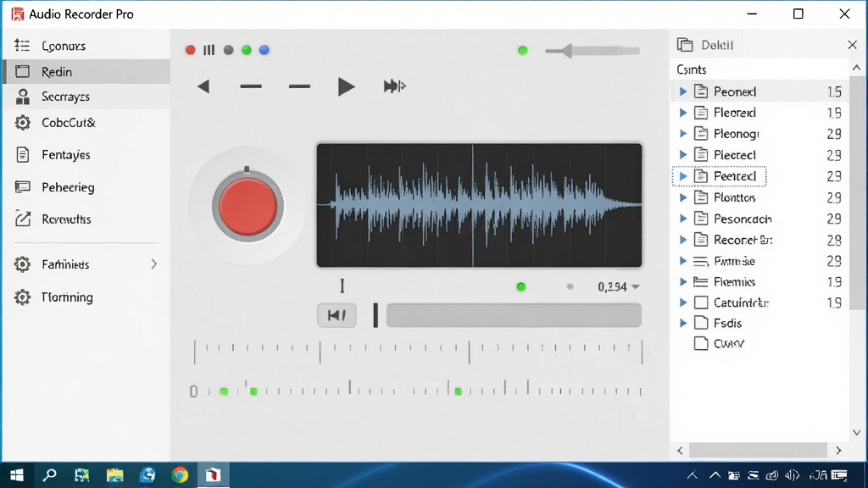Click the Fxmsie row list icon
The image size is (868, 488).
[x=701, y=261]
